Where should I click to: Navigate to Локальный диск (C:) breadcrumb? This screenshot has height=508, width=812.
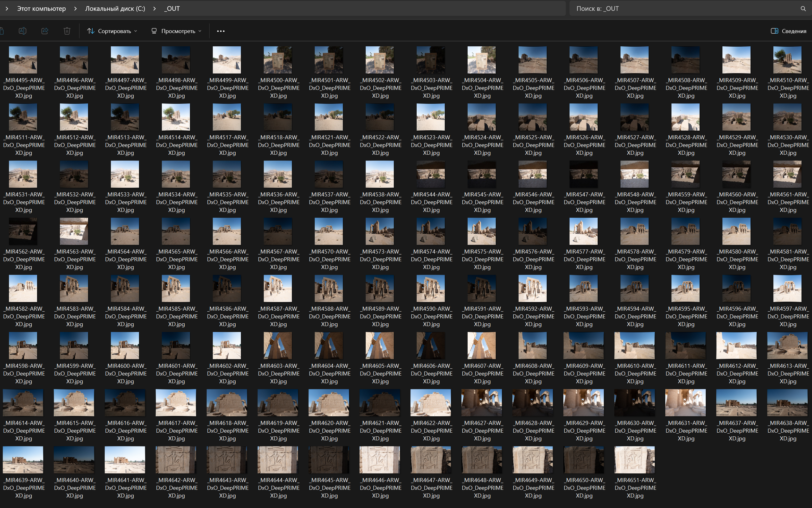115,9
